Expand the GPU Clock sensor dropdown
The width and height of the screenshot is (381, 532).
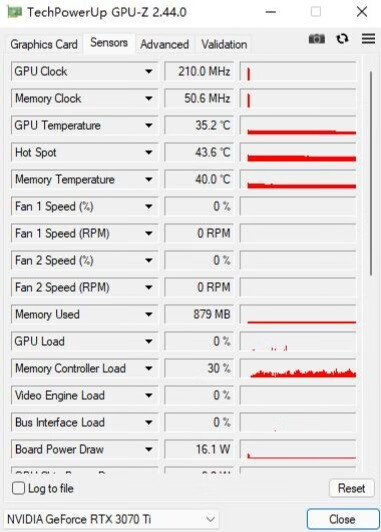[x=149, y=71]
